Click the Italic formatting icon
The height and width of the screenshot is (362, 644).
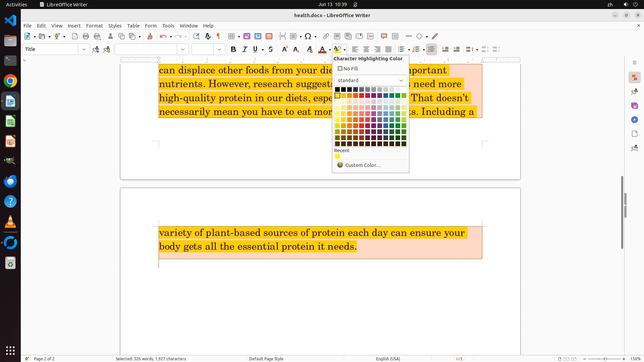[x=245, y=50]
